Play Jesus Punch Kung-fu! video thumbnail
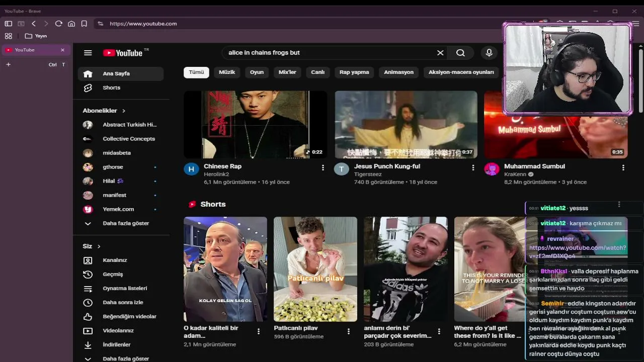The height and width of the screenshot is (362, 644). [406, 125]
